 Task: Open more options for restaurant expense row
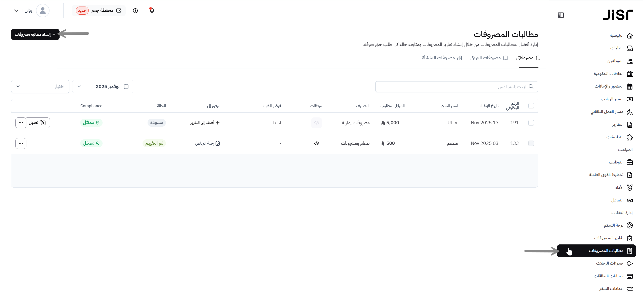click(x=21, y=143)
